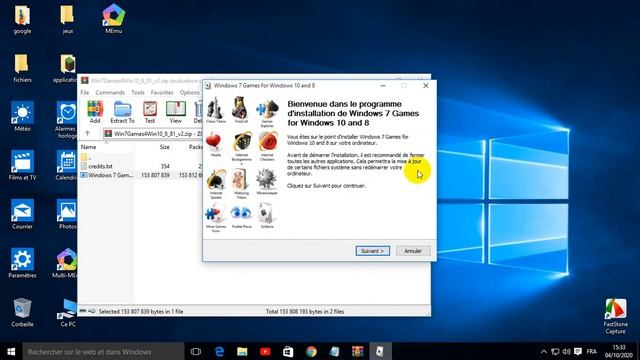Click Suivant to continue the installation
The image size is (640, 360).
point(373,251)
